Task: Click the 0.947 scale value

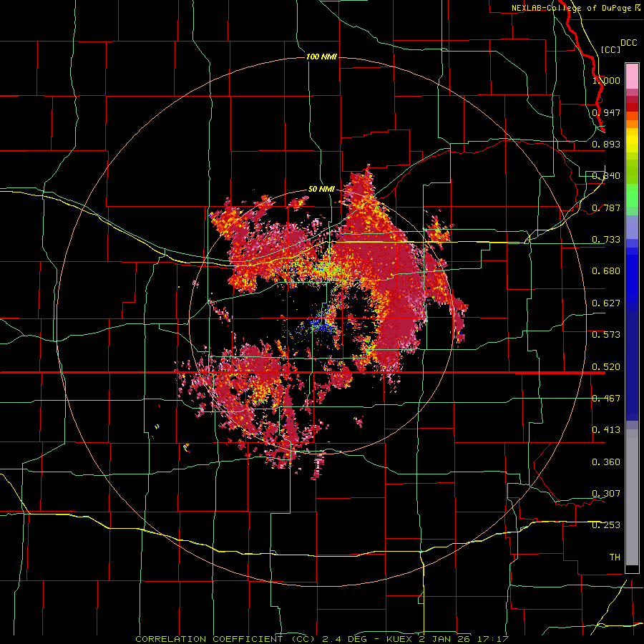Action: [606, 112]
